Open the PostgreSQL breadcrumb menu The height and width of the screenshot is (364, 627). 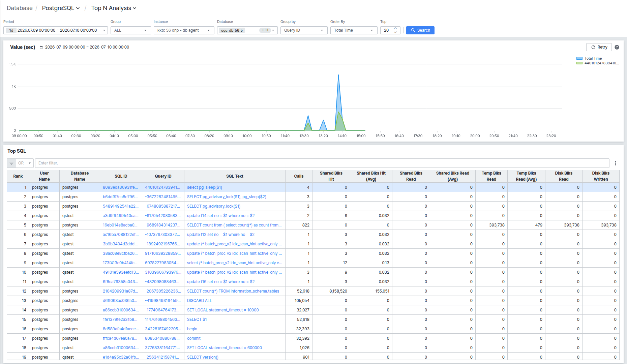click(61, 8)
